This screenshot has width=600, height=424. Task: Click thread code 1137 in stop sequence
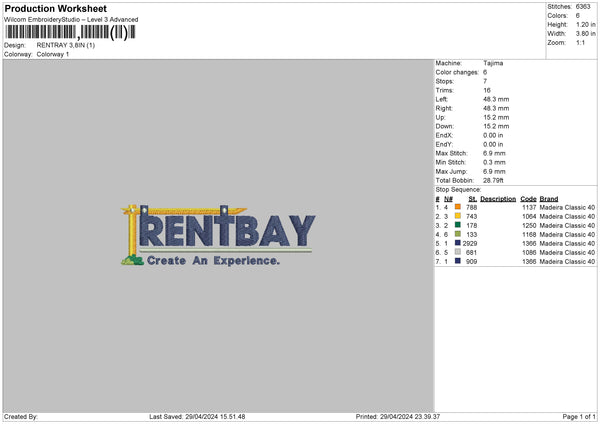click(529, 207)
